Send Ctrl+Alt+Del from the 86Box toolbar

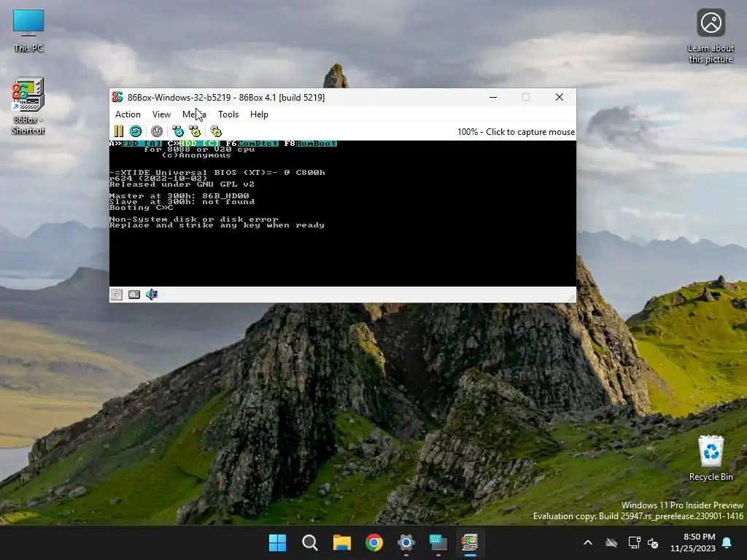pos(178,131)
